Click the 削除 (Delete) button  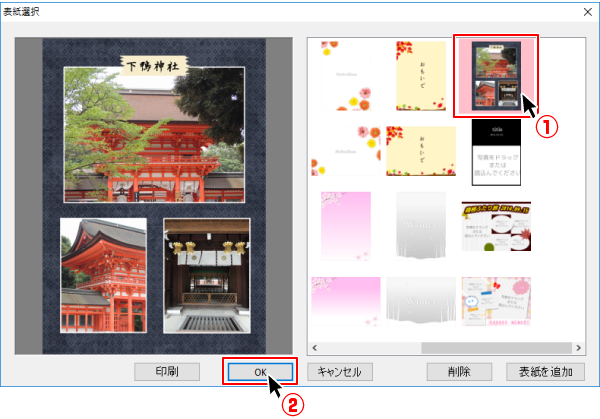(x=459, y=371)
